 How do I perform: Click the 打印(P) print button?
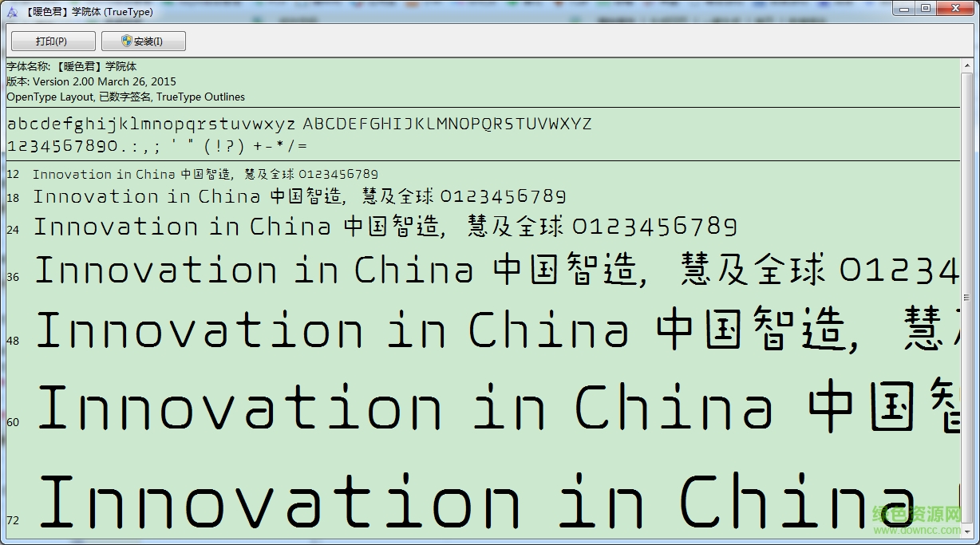[51, 41]
